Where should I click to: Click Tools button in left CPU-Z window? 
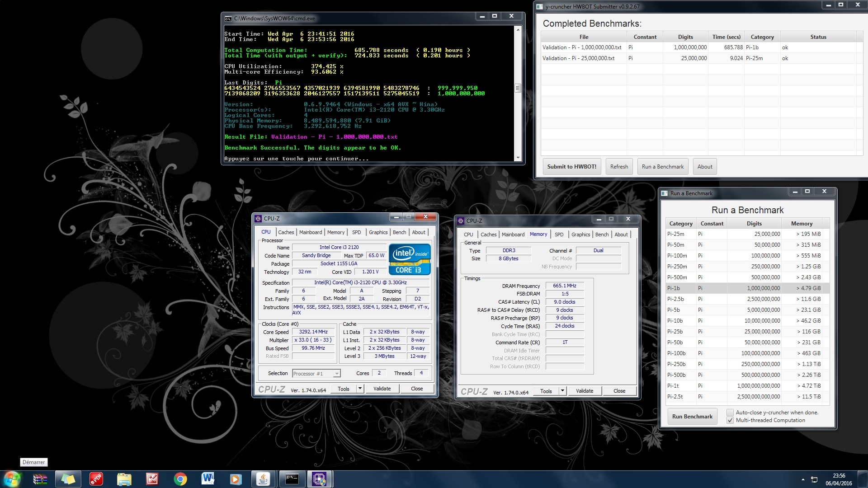pyautogui.click(x=344, y=389)
